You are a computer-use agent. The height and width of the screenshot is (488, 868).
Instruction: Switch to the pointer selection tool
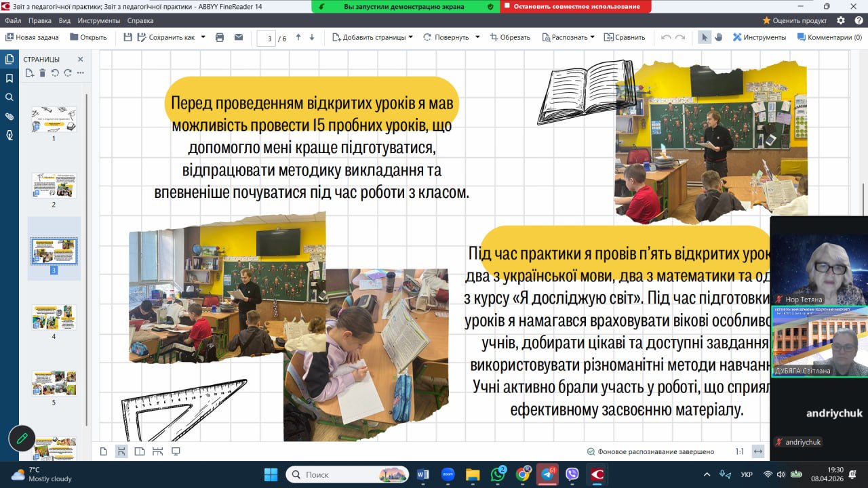[705, 37]
